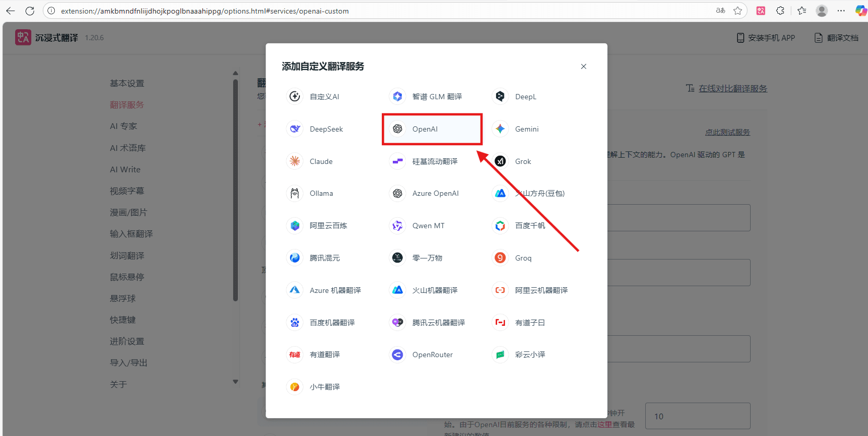Close the 添加自定义翻译服务 dialog
868x436 pixels.
584,66
